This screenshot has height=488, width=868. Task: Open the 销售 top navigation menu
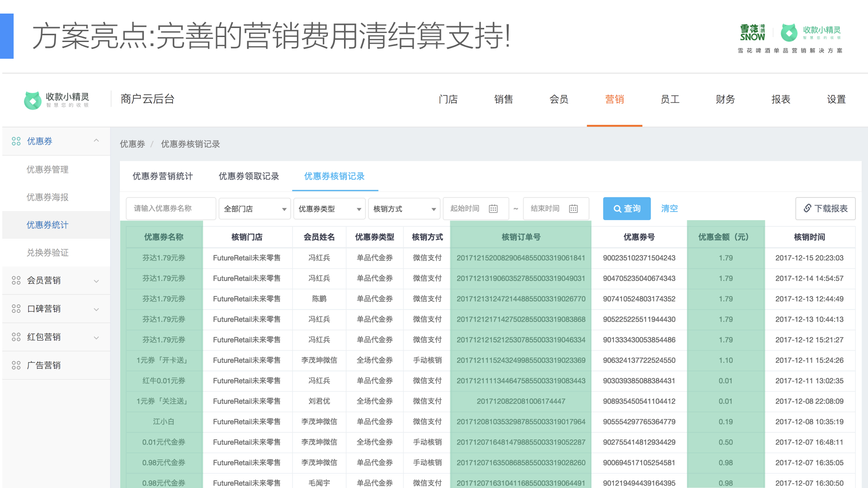click(x=504, y=99)
